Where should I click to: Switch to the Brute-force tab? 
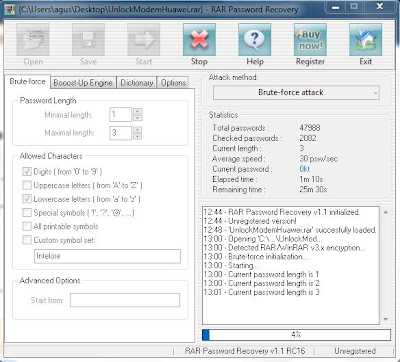tap(27, 82)
